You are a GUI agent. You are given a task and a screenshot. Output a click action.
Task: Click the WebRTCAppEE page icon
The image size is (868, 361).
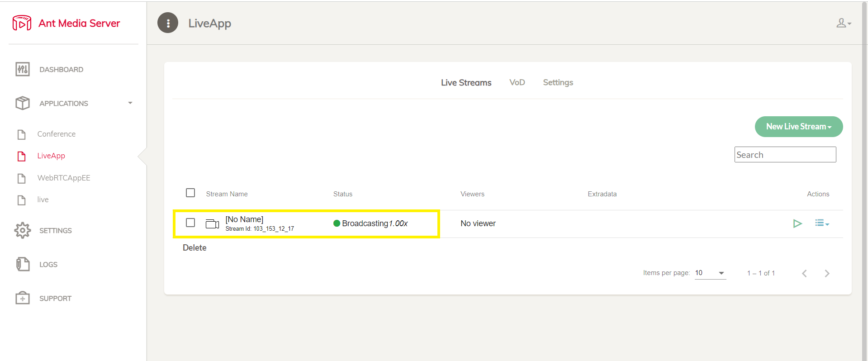21,178
